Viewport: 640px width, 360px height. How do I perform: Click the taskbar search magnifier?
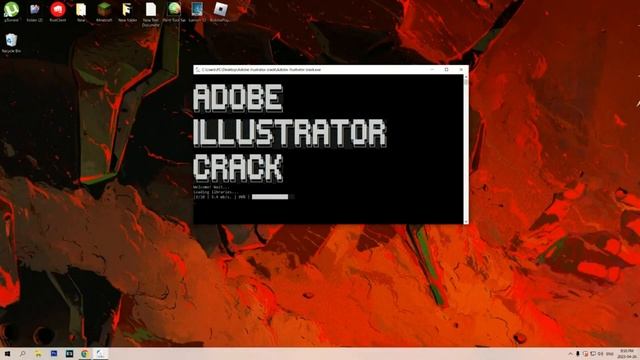(x=22, y=353)
